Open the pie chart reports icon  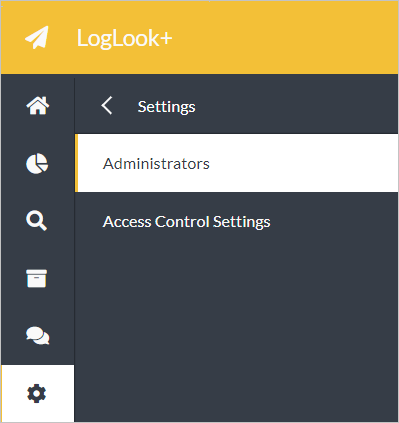(37, 163)
